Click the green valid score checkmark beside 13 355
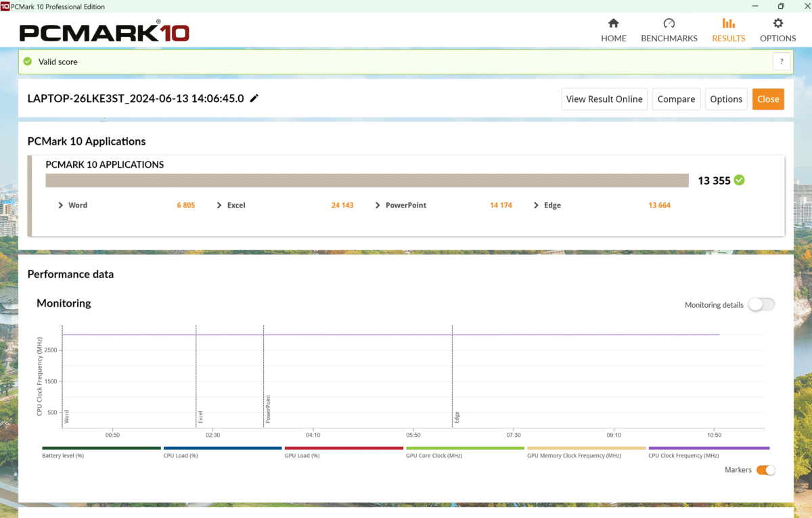 pos(740,181)
